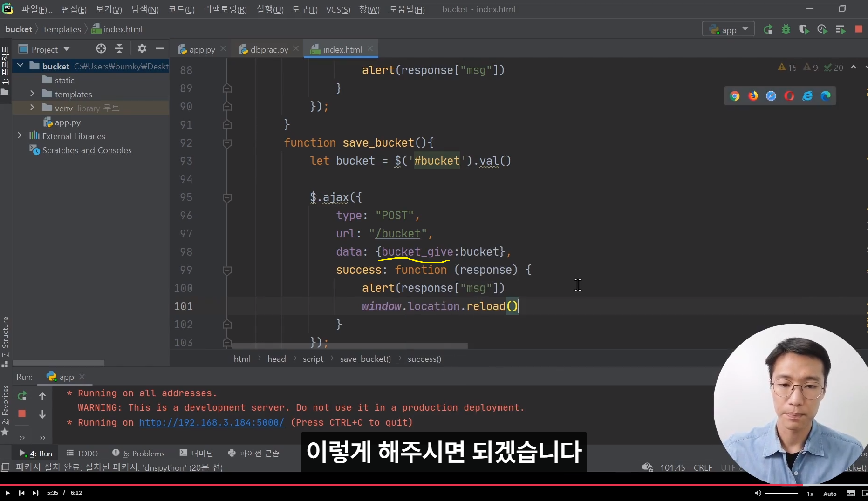Open the 리팩토링(R) menu
868x501 pixels.
tap(226, 9)
